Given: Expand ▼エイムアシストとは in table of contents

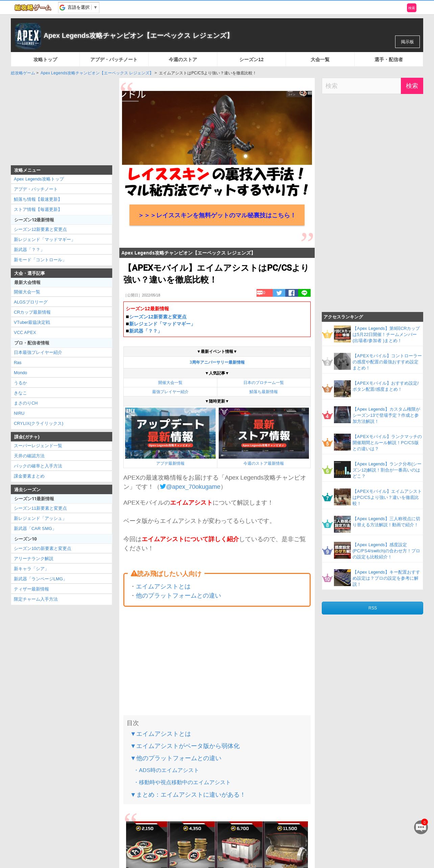Looking at the screenshot, I should pyautogui.click(x=161, y=734).
